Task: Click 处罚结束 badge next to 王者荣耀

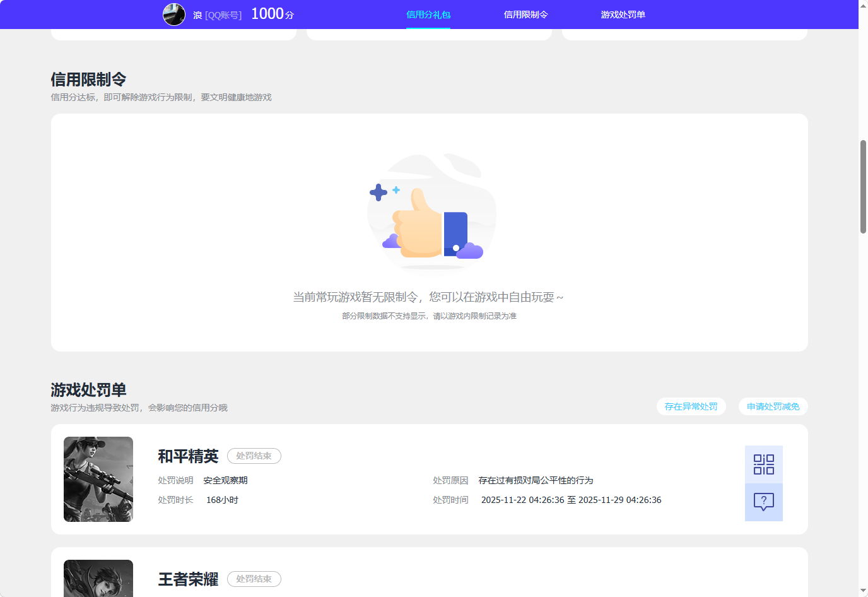Action: point(254,579)
